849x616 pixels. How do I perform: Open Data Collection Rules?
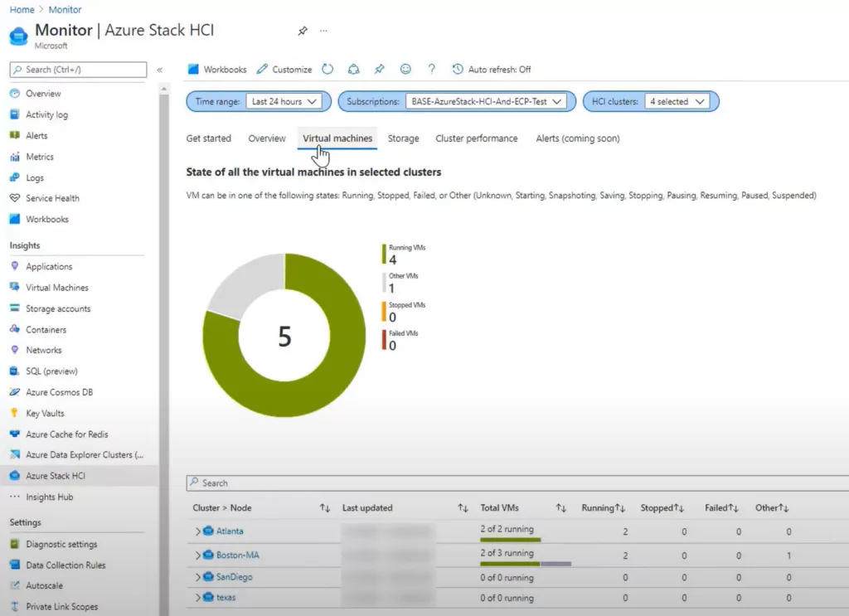[x=65, y=565]
